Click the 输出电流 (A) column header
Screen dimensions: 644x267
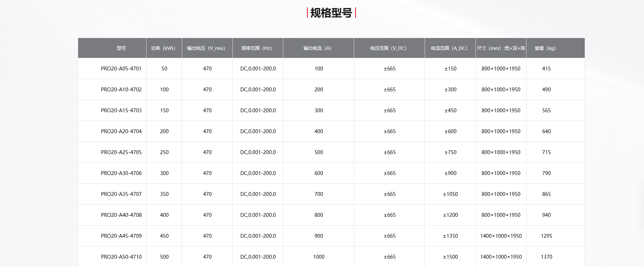(317, 48)
